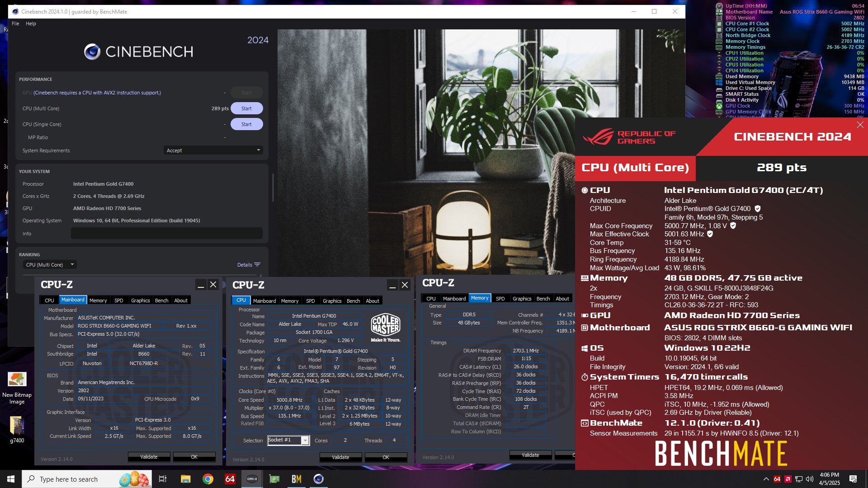
Task: Click the AMD Radeon tray icon
Action: pyautogui.click(x=788, y=479)
